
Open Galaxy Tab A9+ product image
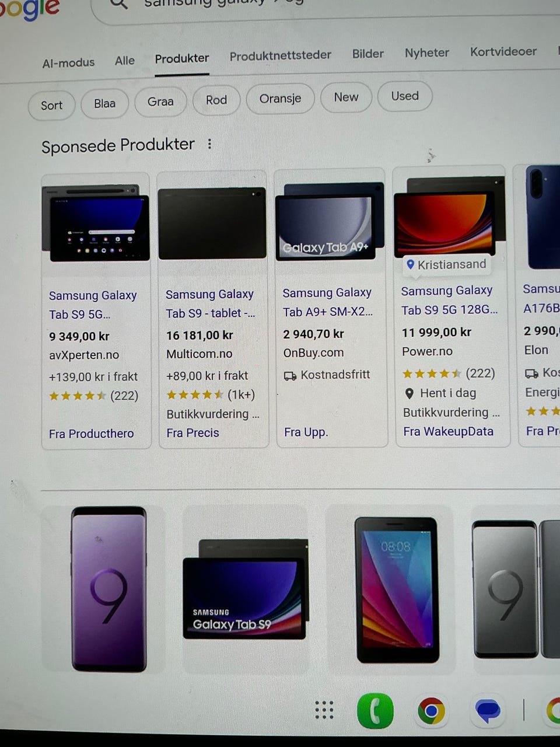330,221
